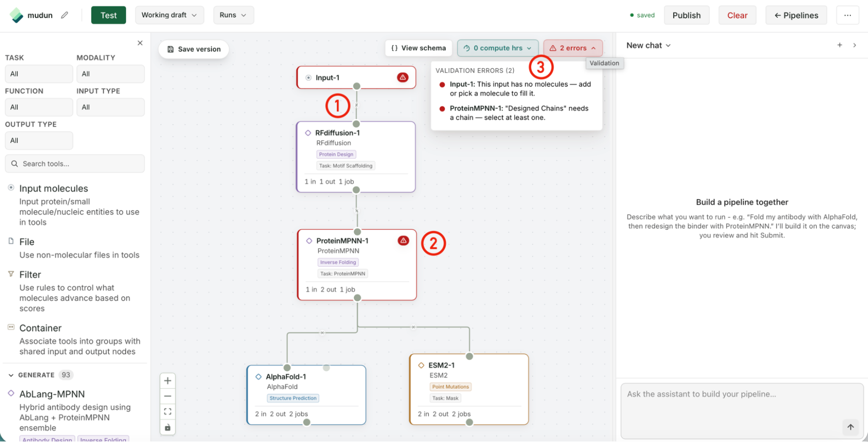The width and height of the screenshot is (868, 442).
Task: Close the tools sidebar panel
Action: [140, 43]
